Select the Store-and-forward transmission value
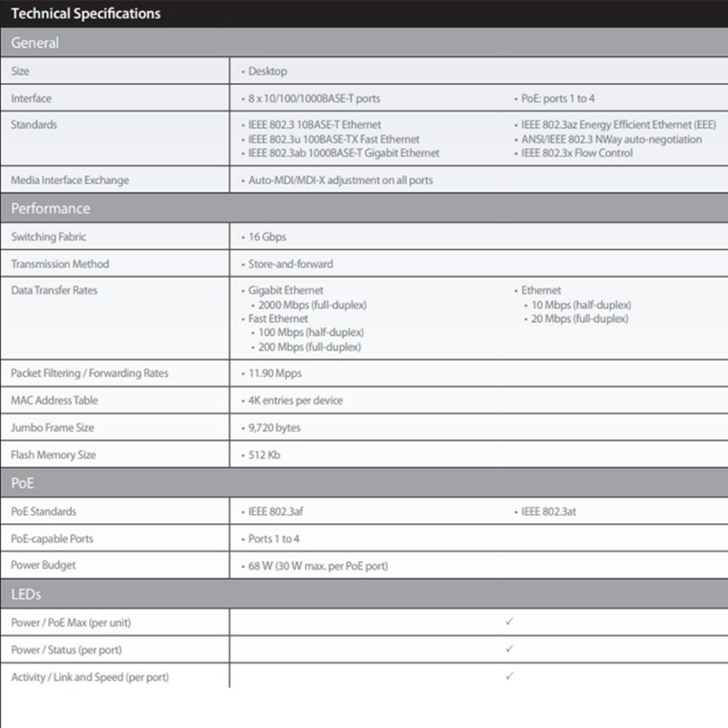Image resolution: width=728 pixels, height=728 pixels. tap(290, 264)
